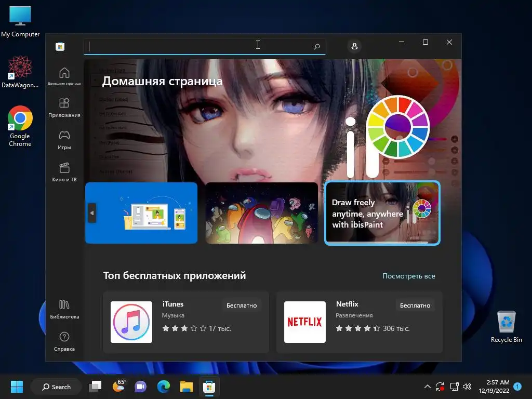The height and width of the screenshot is (399, 532).
Task: Click Microsoft Store taskbar icon
Action: tap(209, 387)
